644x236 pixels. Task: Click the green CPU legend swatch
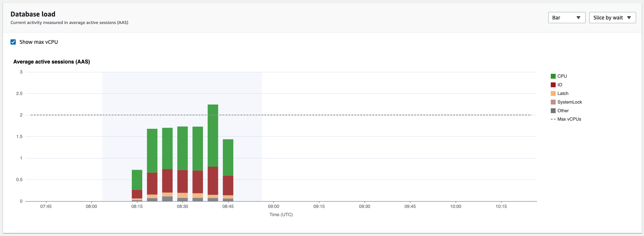[553, 76]
